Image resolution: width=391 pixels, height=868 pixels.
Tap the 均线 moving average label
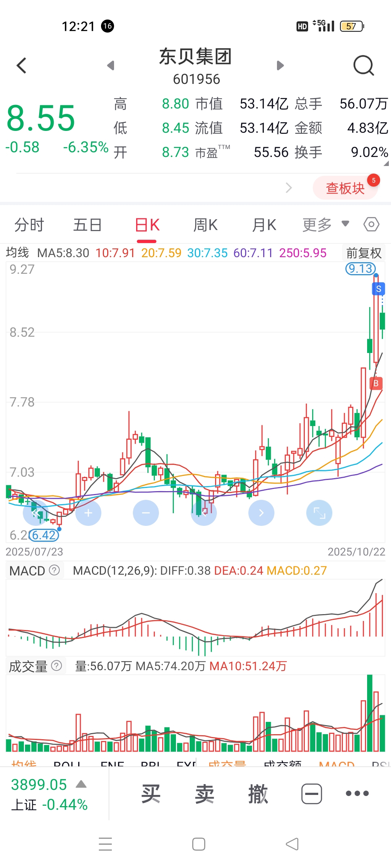pyautogui.click(x=17, y=252)
